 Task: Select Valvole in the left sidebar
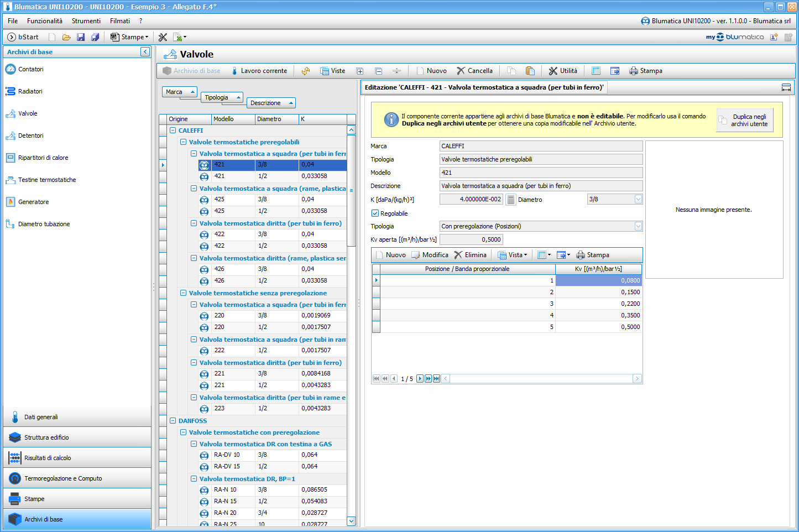pyautogui.click(x=28, y=113)
